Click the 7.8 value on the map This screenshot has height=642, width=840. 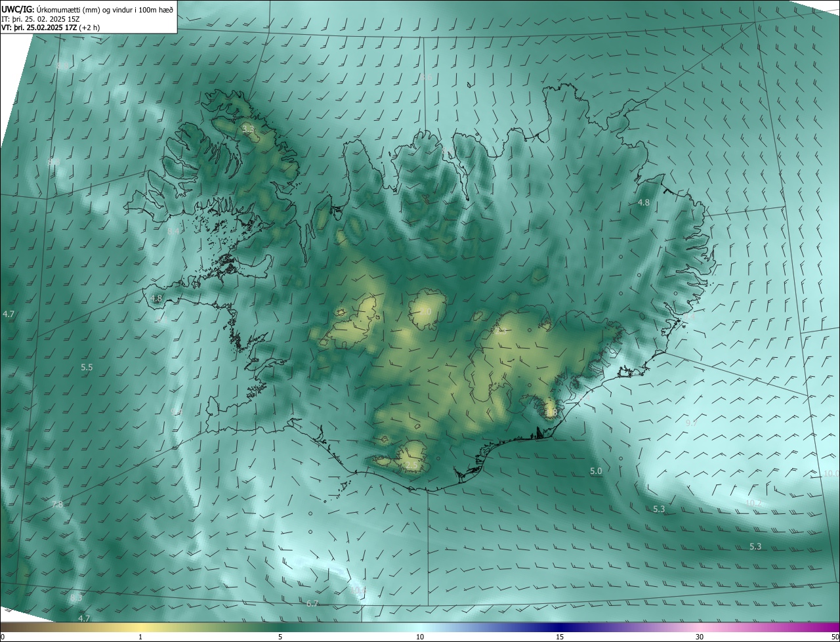click(57, 504)
